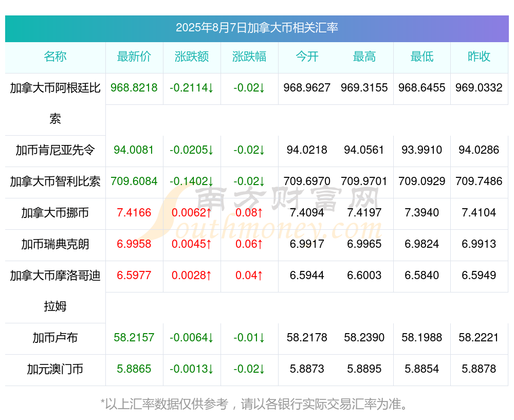
Task: Click previous close 7.4104
Action: click(x=479, y=212)
